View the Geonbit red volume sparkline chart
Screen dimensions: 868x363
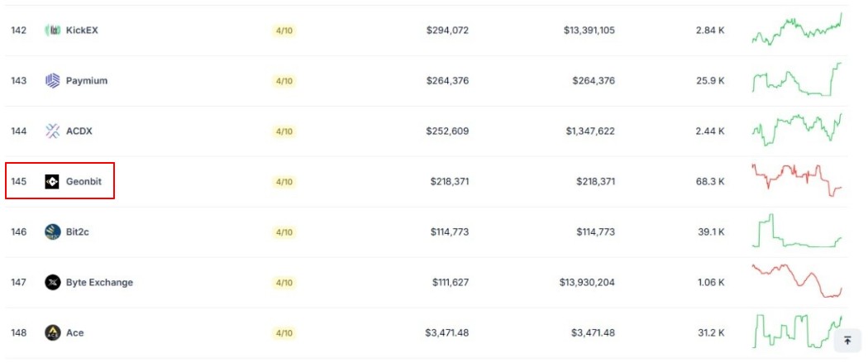click(x=797, y=179)
